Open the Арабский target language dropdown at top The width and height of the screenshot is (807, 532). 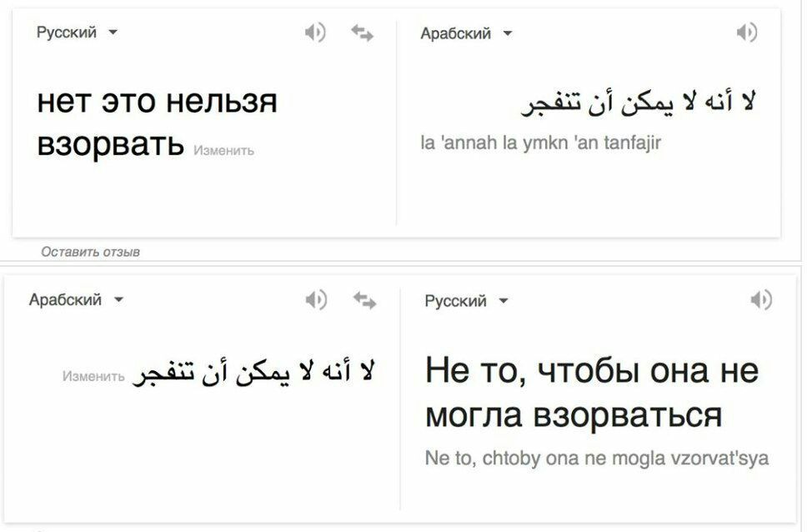466,33
